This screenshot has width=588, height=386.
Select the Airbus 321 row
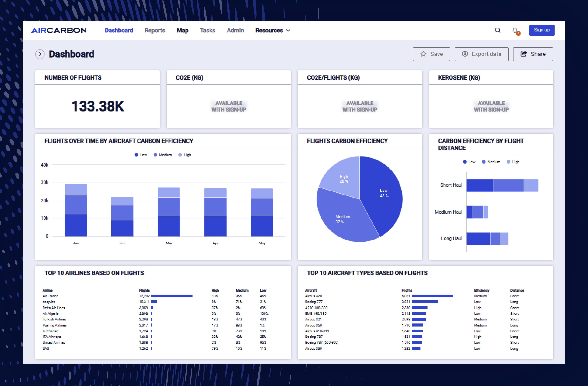click(415, 319)
